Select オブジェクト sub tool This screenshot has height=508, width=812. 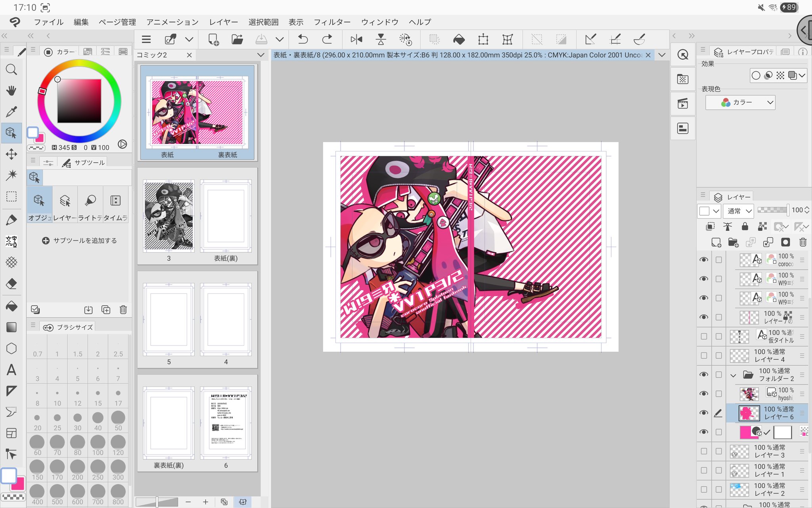tap(40, 205)
